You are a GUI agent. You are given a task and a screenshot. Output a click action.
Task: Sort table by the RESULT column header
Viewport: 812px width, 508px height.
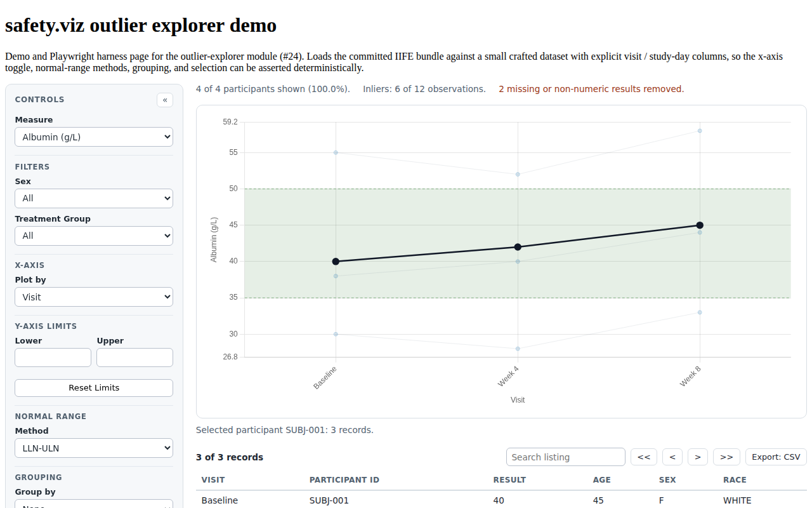click(x=509, y=479)
